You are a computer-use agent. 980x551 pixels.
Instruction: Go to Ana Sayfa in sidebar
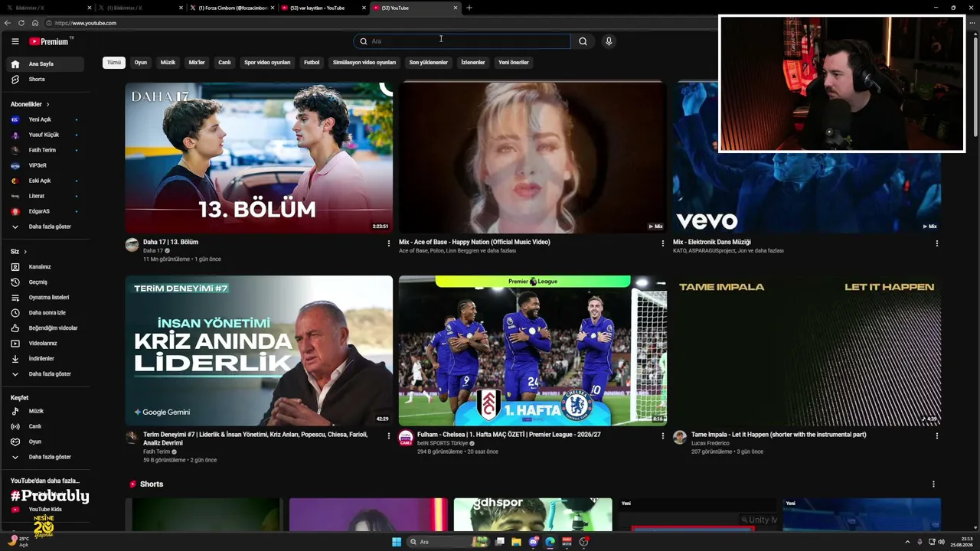click(47, 64)
